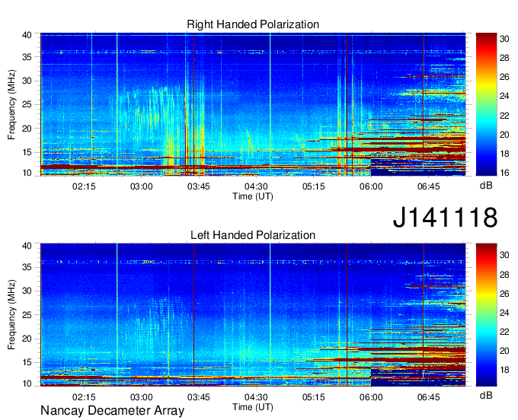The image size is (518, 420).
Task: Click the 30 dB label on Left Handed colorbar
Action: pyautogui.click(x=504, y=255)
